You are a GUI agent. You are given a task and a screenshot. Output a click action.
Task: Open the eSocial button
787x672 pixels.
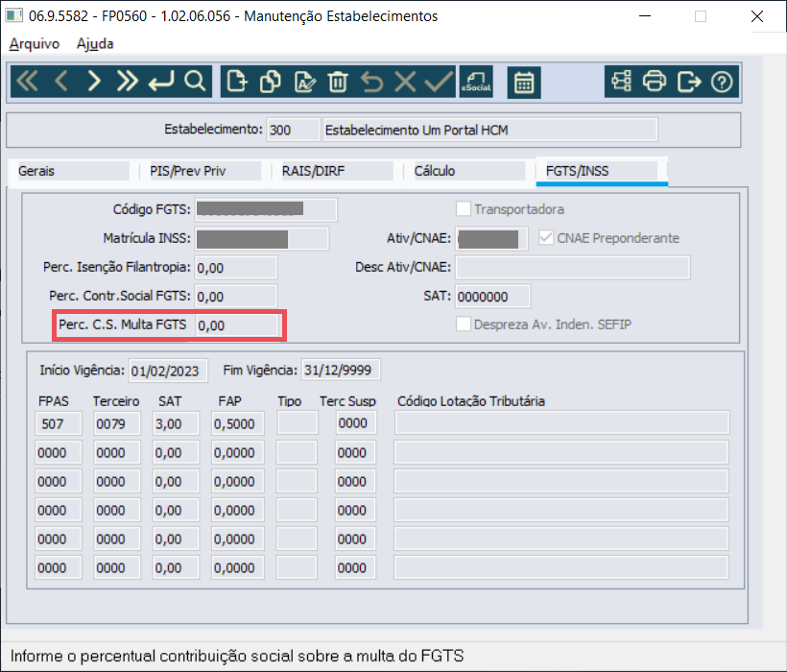click(476, 82)
